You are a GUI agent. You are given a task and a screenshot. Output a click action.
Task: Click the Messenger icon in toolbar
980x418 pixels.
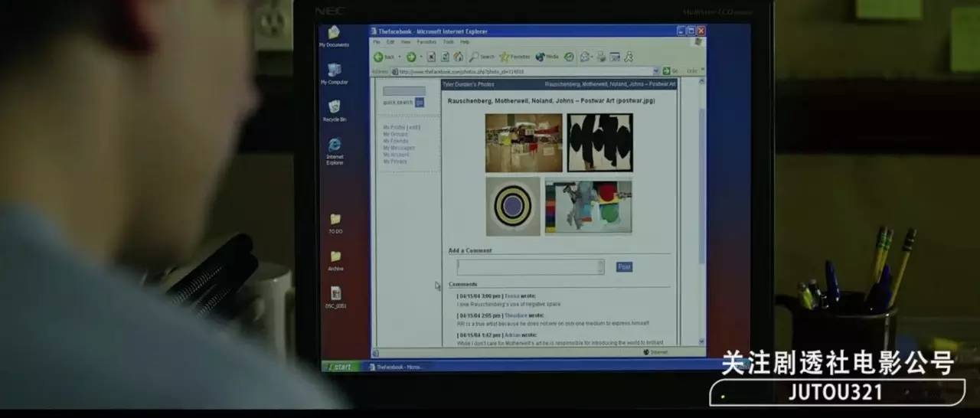629,57
